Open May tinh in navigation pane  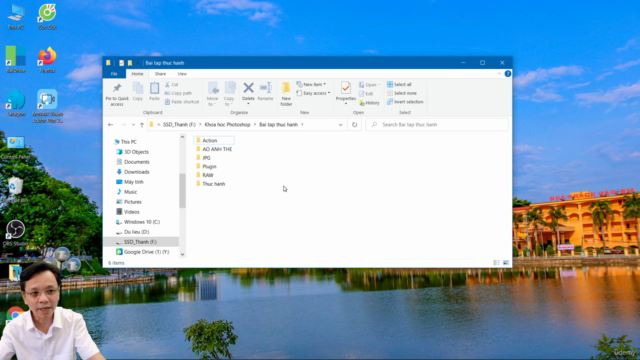tap(130, 182)
